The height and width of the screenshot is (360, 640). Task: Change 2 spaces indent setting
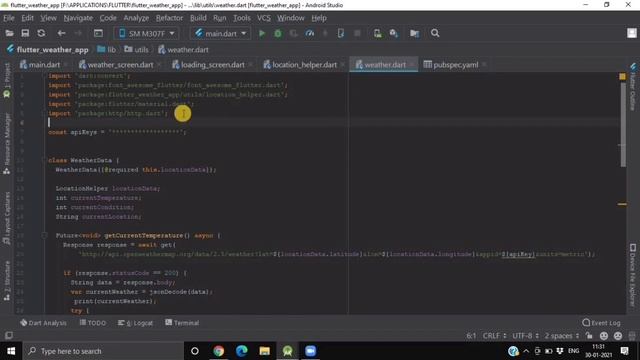pos(562,336)
